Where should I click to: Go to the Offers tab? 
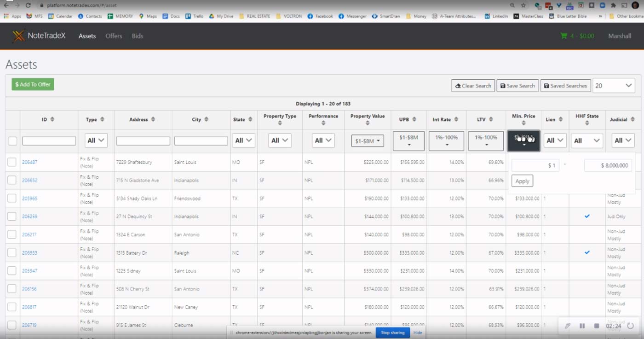(114, 36)
